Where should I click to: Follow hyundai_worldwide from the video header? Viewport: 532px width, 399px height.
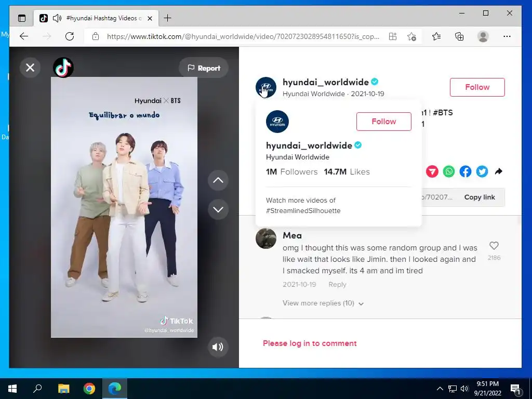[477, 87]
